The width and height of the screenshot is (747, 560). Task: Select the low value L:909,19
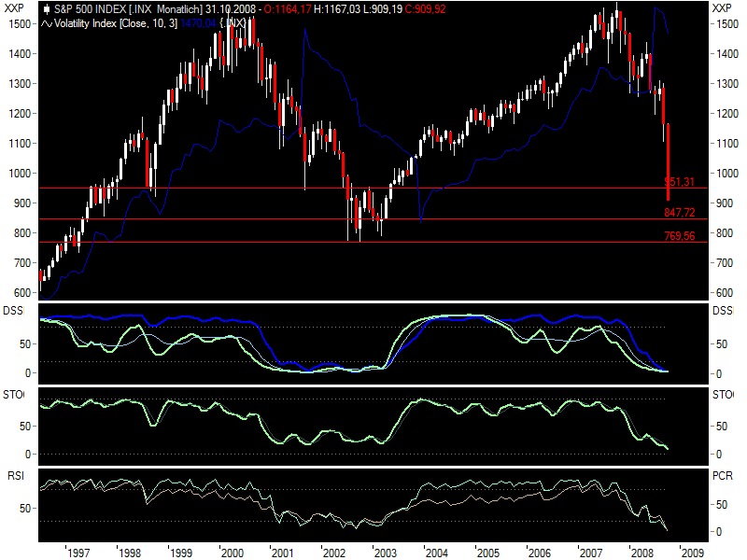(x=383, y=9)
